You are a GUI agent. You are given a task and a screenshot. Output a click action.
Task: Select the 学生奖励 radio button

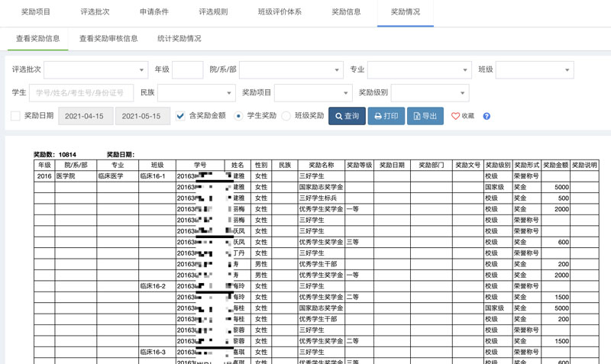pyautogui.click(x=239, y=116)
